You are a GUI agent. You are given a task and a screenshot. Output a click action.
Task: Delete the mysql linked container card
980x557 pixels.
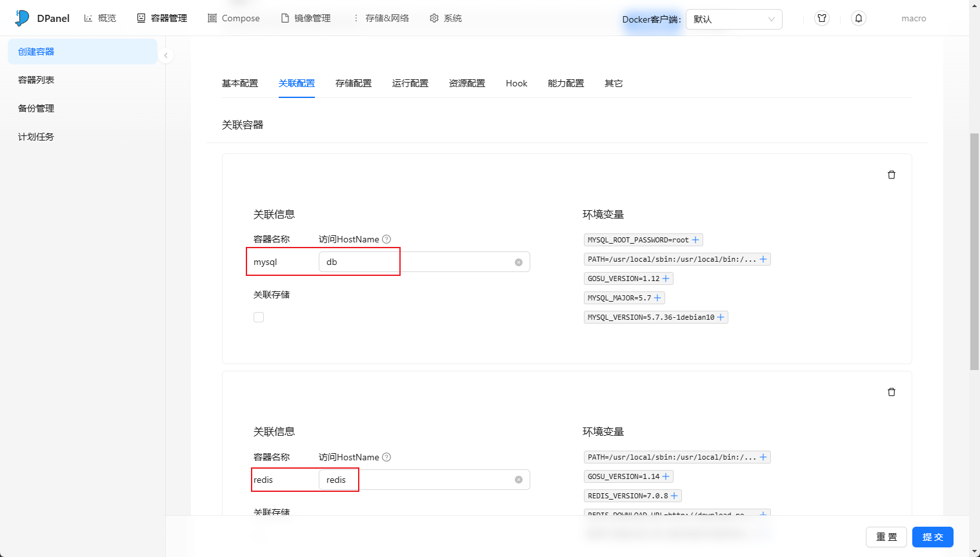(x=891, y=175)
